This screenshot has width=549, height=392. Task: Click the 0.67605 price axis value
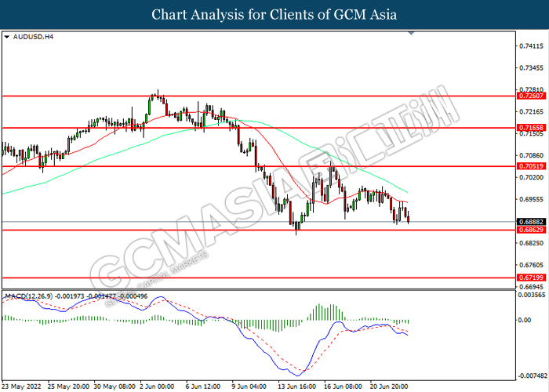coord(531,265)
